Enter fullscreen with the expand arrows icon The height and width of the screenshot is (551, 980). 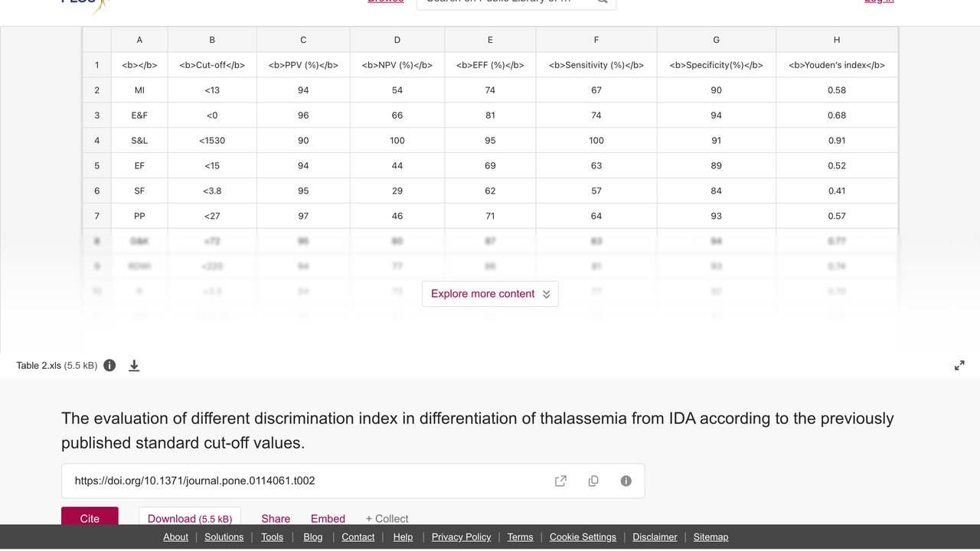[x=959, y=366]
